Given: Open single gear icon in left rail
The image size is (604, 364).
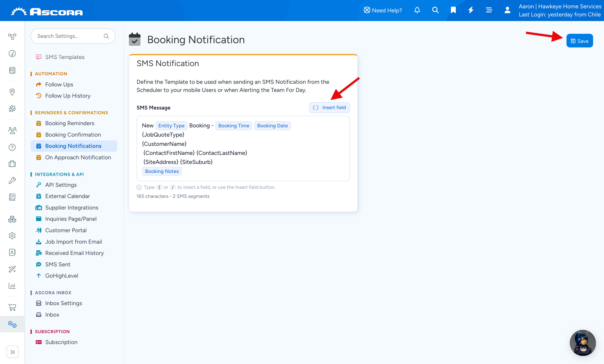Looking at the screenshot, I should pos(12,236).
